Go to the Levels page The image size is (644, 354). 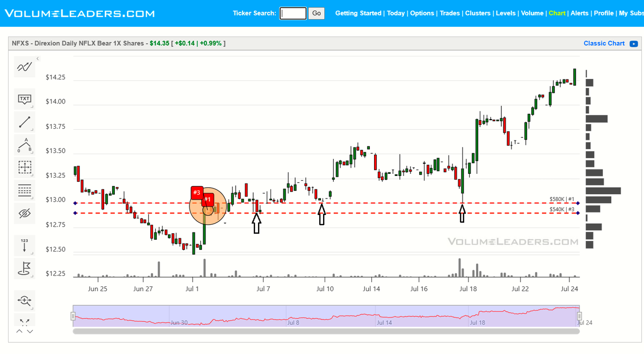pos(506,13)
